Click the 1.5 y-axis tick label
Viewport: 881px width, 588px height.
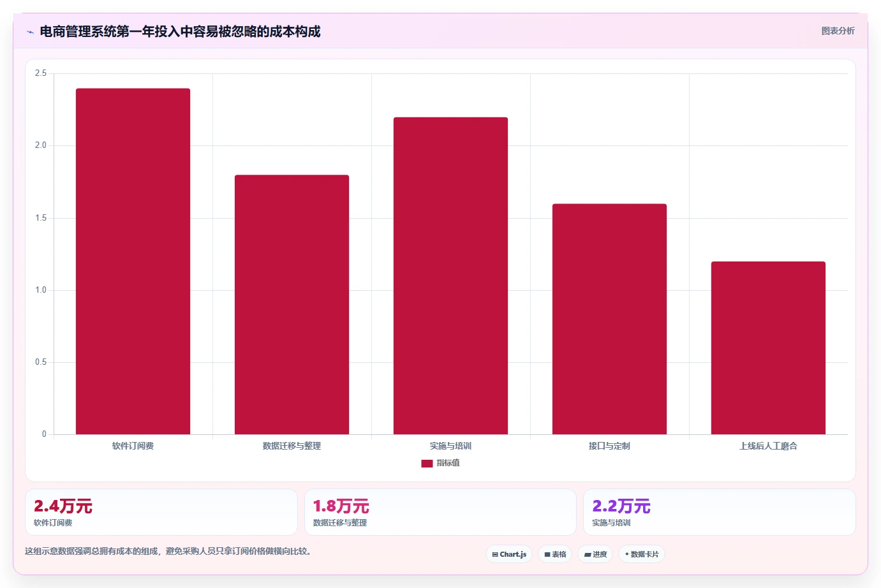[41, 218]
